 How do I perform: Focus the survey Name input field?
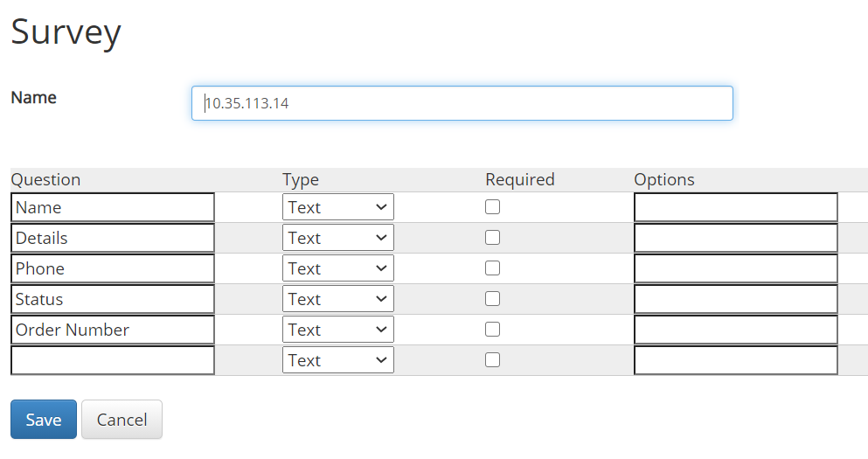pyautogui.click(x=462, y=103)
